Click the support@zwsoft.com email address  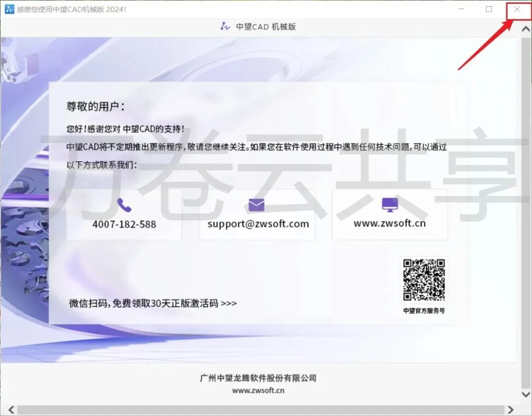(x=258, y=224)
